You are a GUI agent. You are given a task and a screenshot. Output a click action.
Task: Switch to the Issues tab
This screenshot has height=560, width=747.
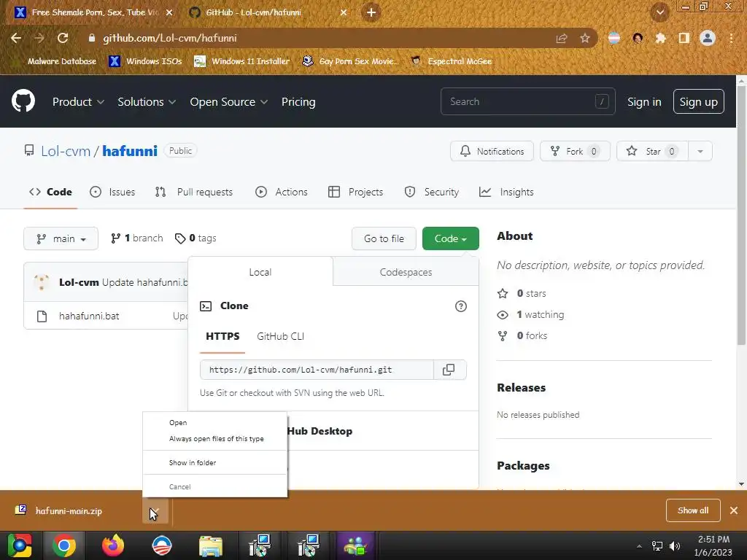point(112,192)
